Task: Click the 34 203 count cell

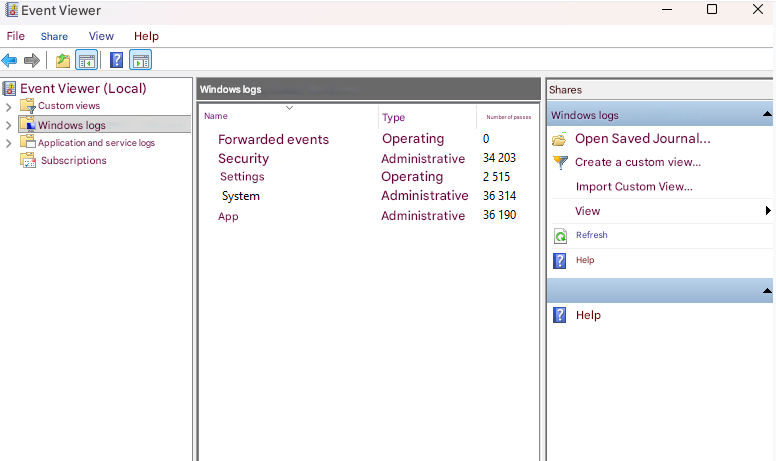Action: pyautogui.click(x=499, y=158)
